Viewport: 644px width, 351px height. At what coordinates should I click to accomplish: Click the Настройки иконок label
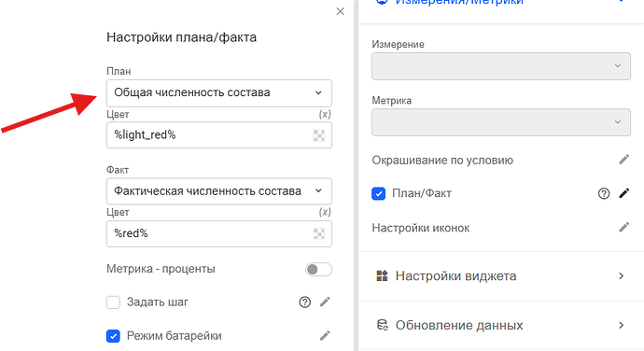point(421,228)
